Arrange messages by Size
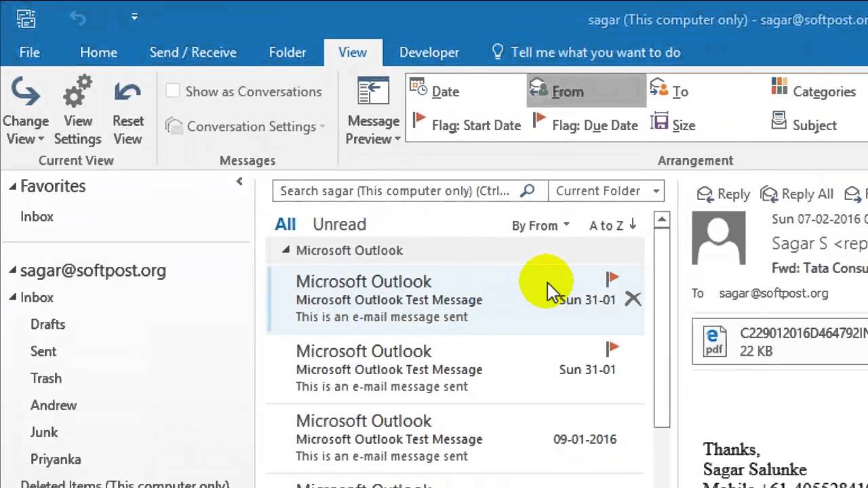 [x=673, y=125]
